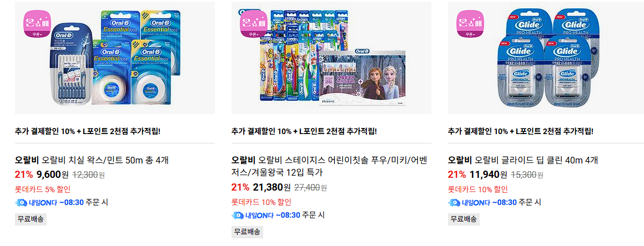Click the 9,600원 sale price
644x246 pixels.
coord(53,175)
